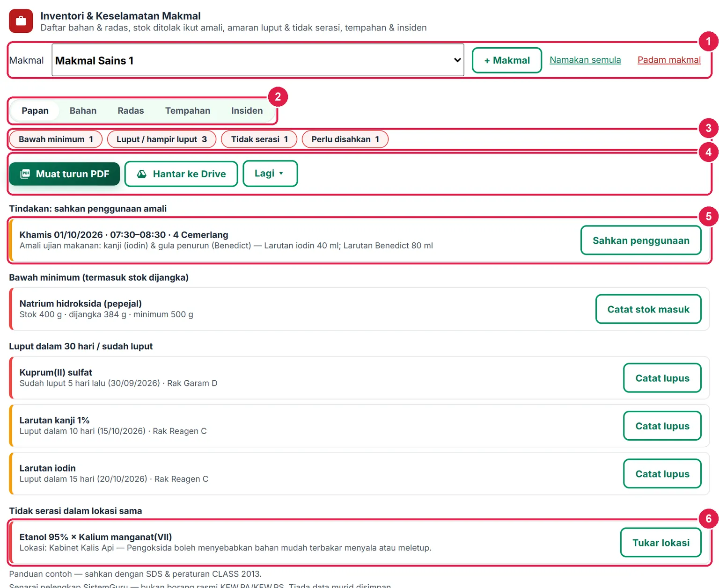The image size is (719, 588).
Task: Click the Tindakan: sahkan penggunaan amali heading
Action: coord(88,209)
